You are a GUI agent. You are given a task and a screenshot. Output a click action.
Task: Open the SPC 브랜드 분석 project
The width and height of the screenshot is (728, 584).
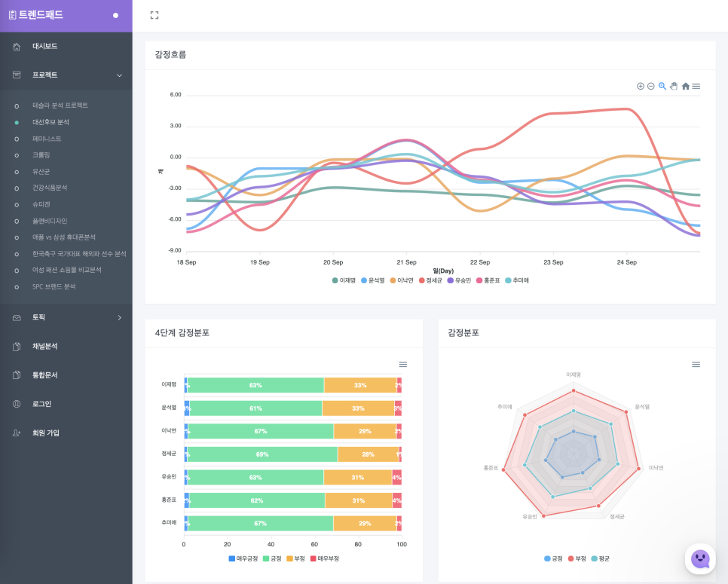click(54, 287)
